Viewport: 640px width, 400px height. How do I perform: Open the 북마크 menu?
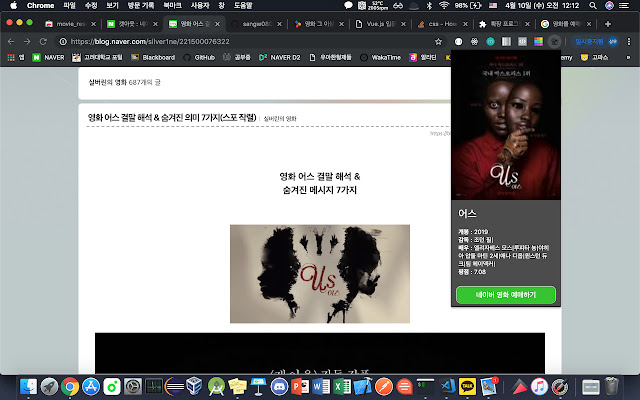172,5
